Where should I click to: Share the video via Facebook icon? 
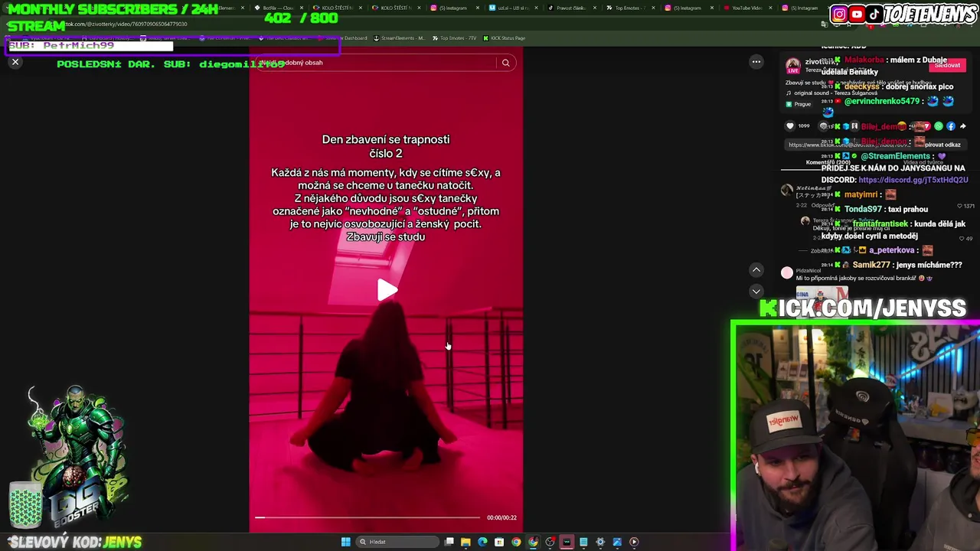(951, 126)
